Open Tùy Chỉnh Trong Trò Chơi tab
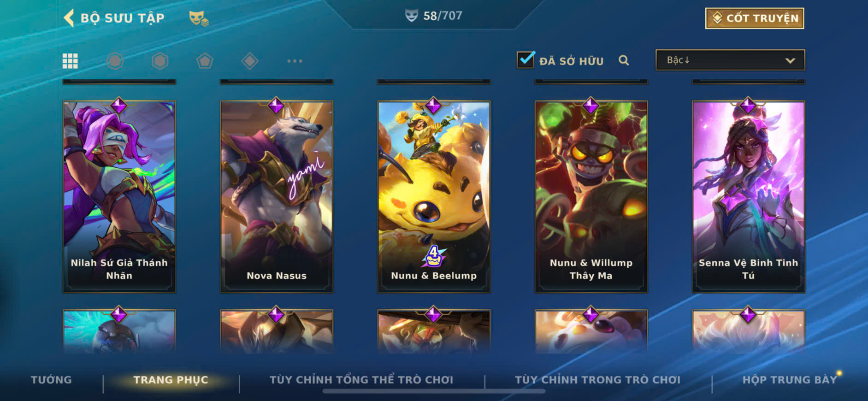 click(x=597, y=380)
